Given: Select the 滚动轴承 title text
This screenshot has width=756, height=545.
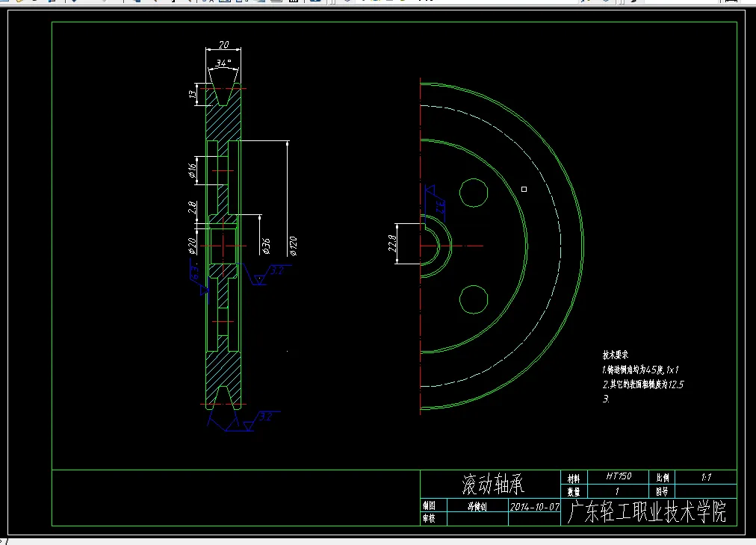Looking at the screenshot, I should [493, 485].
